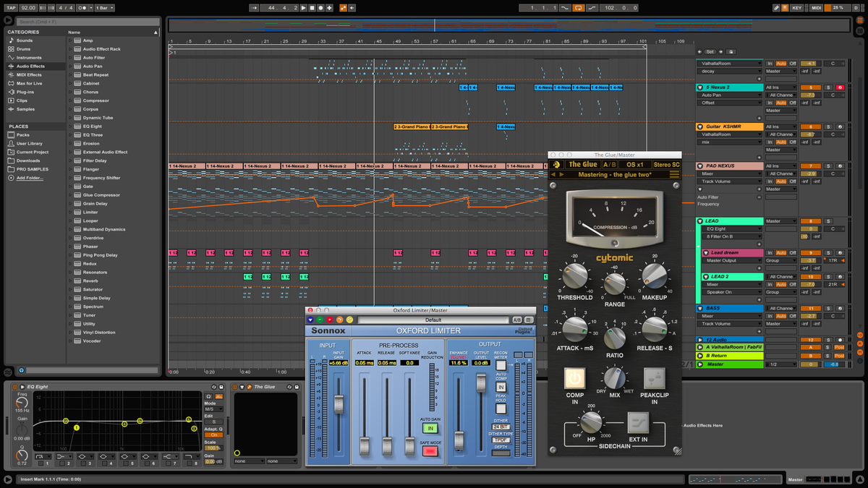Toggle AUTO COMP IN on Oxford Limiter
The image size is (868, 488).
pos(501,388)
